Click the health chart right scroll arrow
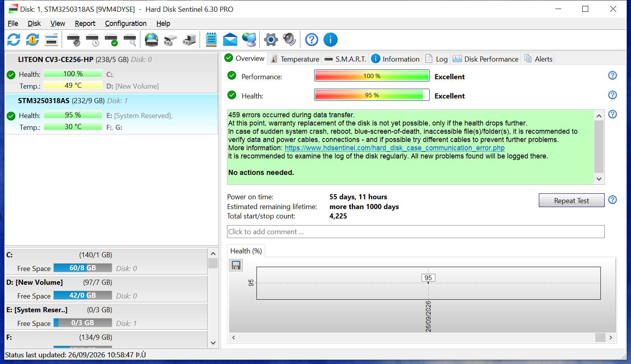 [x=611, y=337]
